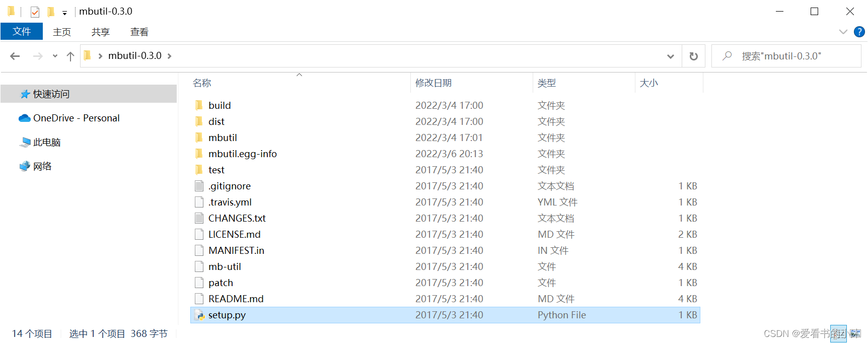Image resolution: width=868 pixels, height=343 pixels.
Task: Click the build folder icon
Action: click(x=199, y=105)
